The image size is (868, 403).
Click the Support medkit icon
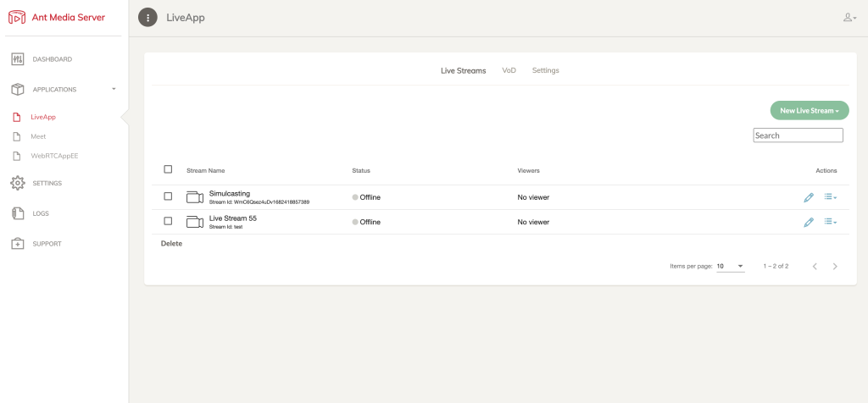click(x=18, y=244)
